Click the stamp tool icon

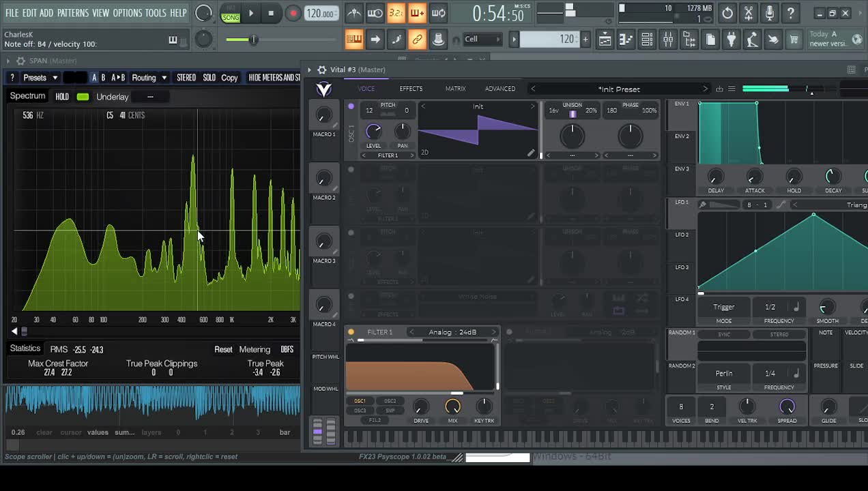(x=438, y=40)
